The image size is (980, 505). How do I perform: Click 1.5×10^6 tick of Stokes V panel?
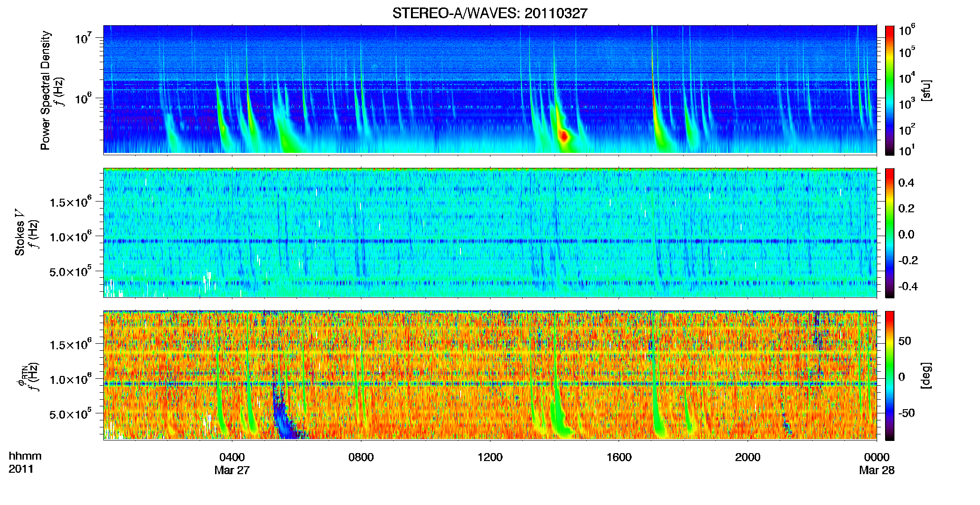pos(71,202)
